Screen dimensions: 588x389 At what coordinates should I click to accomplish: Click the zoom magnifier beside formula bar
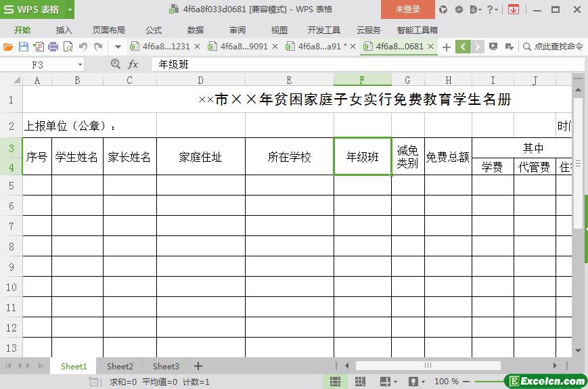[x=116, y=64]
